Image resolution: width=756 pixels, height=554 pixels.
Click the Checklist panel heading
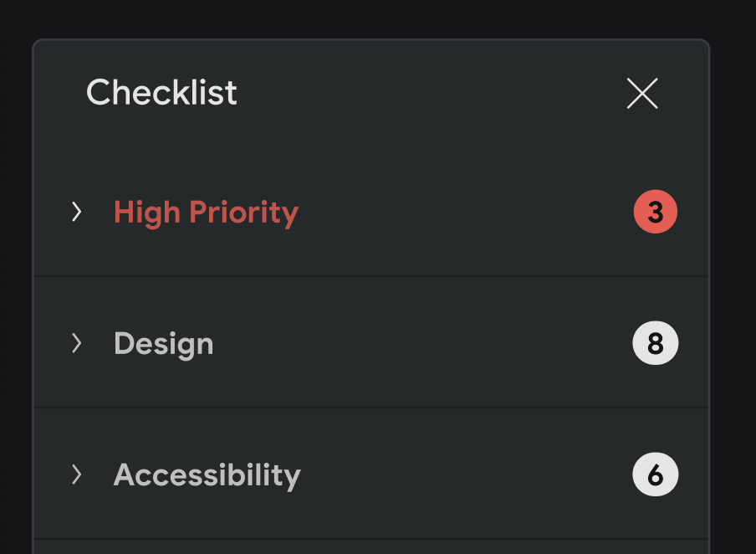click(161, 92)
